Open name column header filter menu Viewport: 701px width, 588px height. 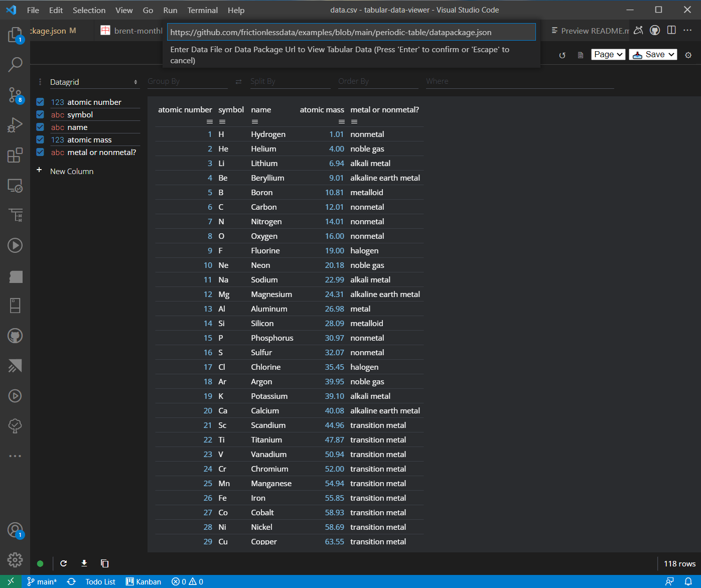point(255,121)
